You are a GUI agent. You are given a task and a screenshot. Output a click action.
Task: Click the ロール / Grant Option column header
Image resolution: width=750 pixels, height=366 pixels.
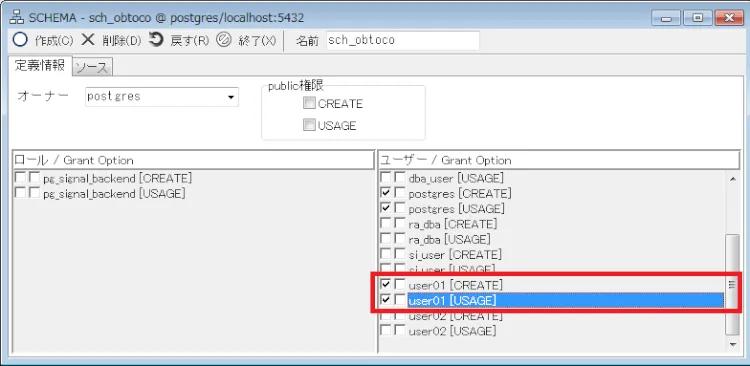pos(193,160)
